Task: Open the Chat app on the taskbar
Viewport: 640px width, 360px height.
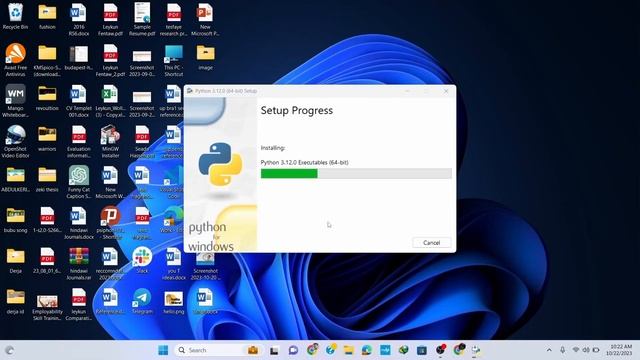Action: 293,350
